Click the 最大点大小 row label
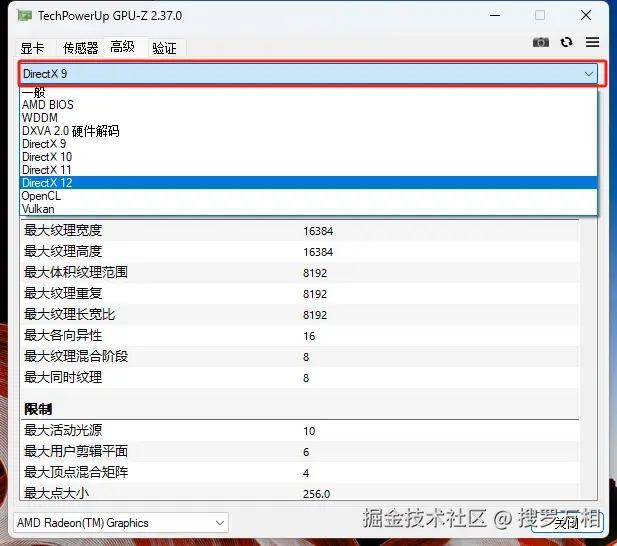 click(56, 493)
